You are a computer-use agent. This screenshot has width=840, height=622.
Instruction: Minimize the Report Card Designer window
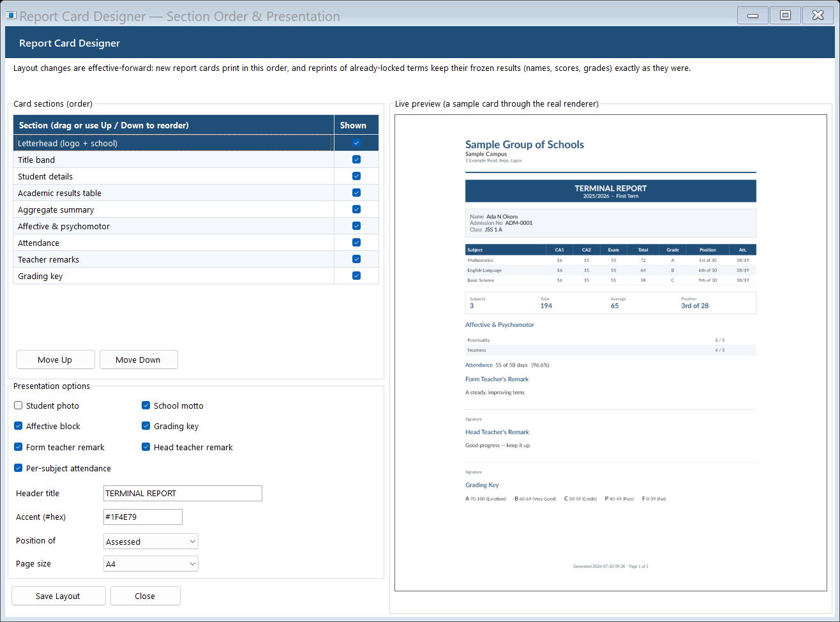[x=753, y=15]
